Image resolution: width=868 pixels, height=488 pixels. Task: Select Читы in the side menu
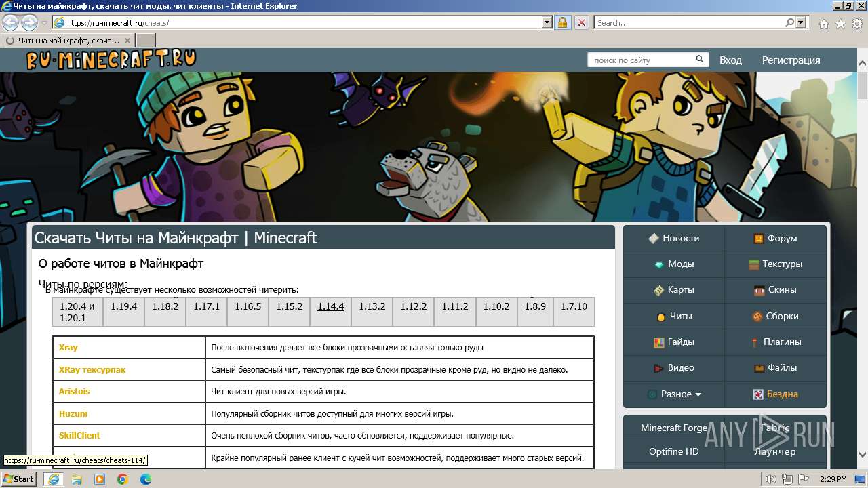tap(673, 316)
